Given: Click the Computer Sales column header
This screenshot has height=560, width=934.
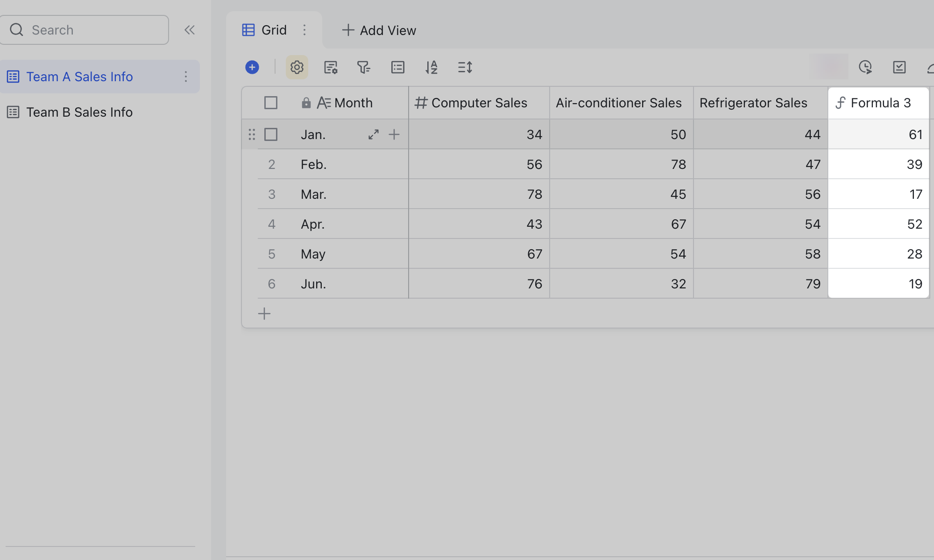Looking at the screenshot, I should click(479, 103).
